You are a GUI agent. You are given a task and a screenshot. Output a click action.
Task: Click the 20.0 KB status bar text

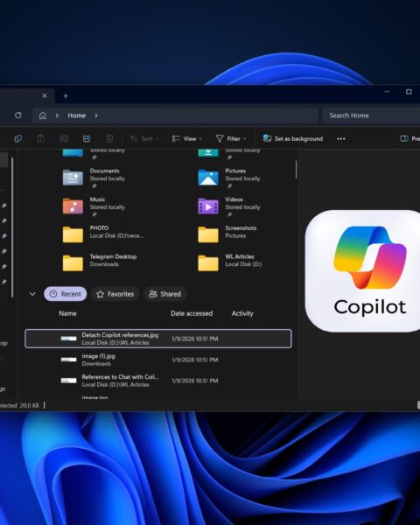(29, 405)
